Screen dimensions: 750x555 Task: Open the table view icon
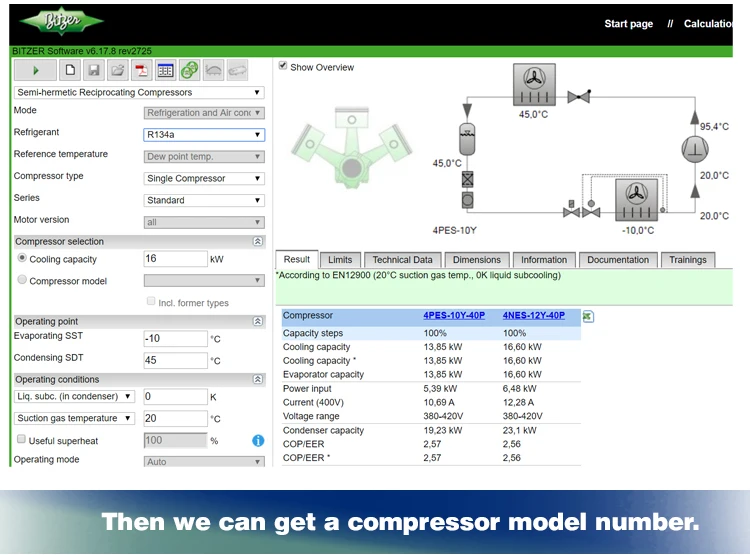tap(165, 70)
